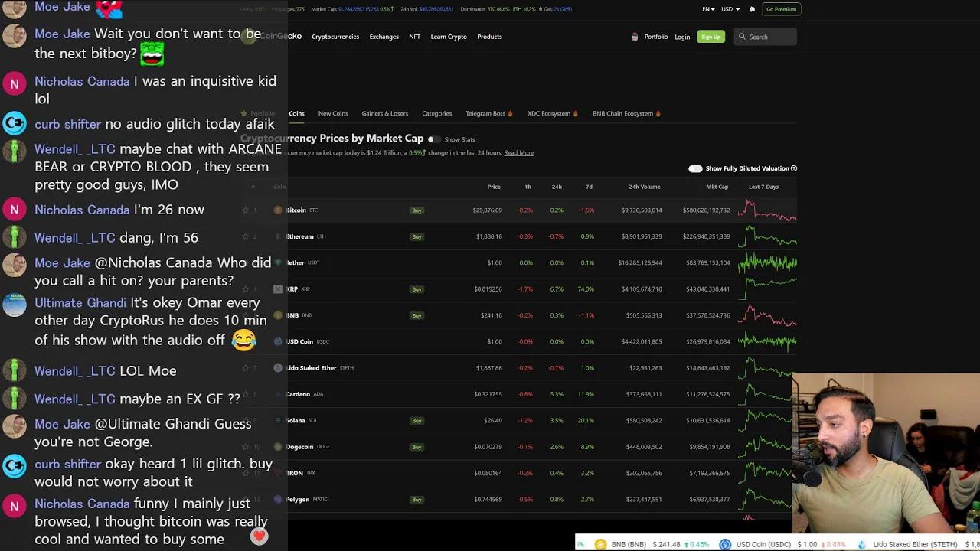Screen dimensions: 980x551
Task: Favorite Polygon with its star
Action: [x=245, y=500]
